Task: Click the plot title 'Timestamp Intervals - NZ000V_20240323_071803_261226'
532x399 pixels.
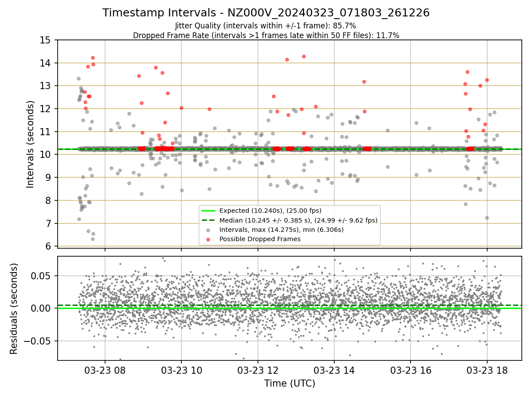Action: [x=266, y=13]
